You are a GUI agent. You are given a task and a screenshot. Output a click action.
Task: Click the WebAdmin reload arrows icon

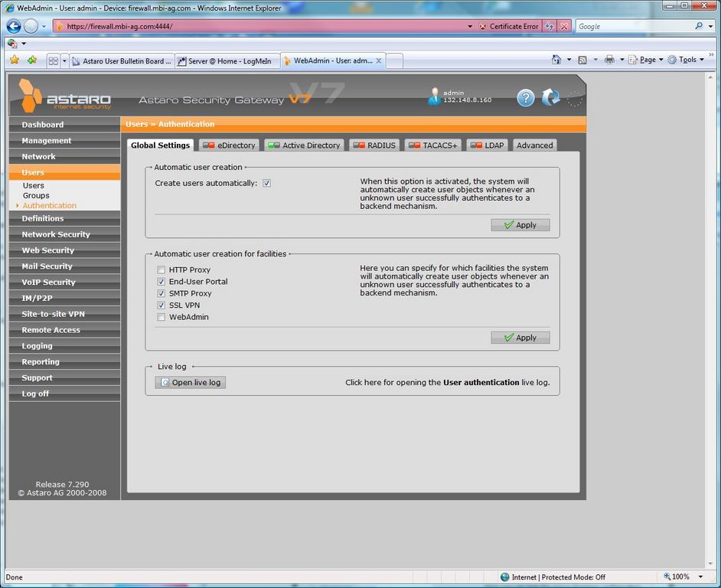(x=551, y=97)
